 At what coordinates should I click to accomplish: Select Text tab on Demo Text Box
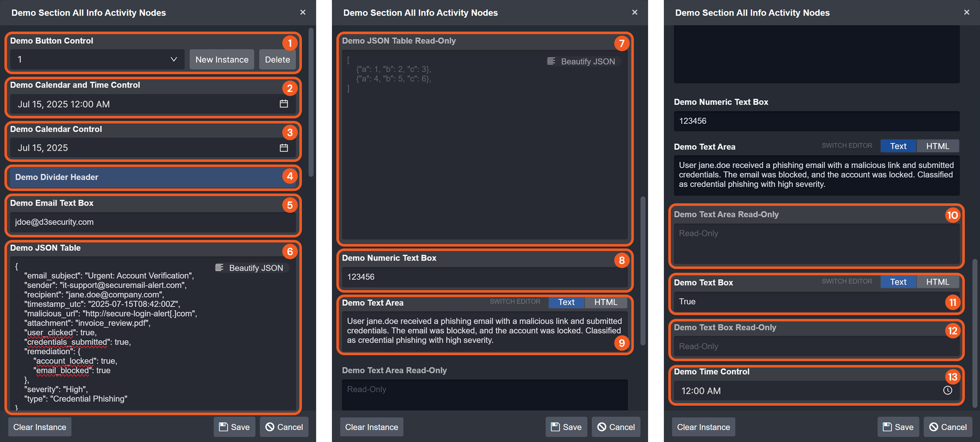[898, 282]
